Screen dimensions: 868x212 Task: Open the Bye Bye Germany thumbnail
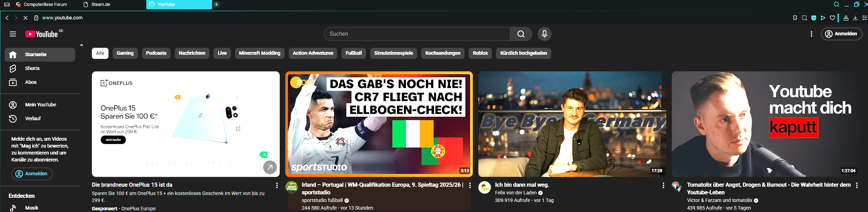pyautogui.click(x=572, y=124)
